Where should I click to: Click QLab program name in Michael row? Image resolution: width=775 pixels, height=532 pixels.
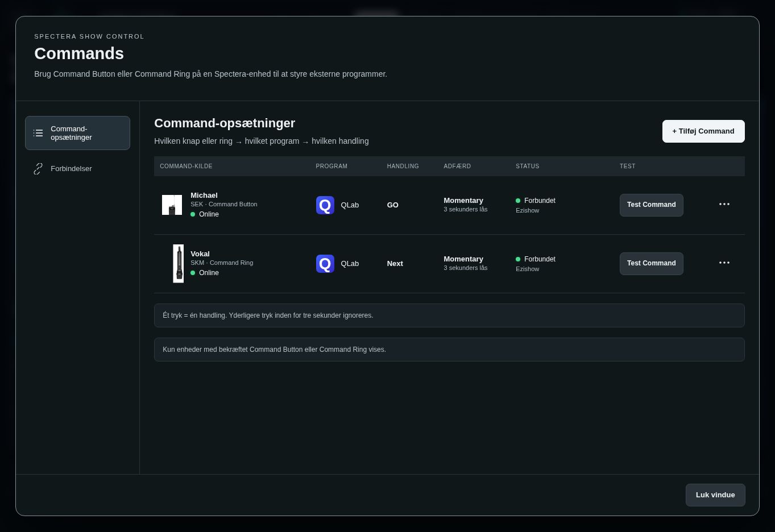click(350, 205)
